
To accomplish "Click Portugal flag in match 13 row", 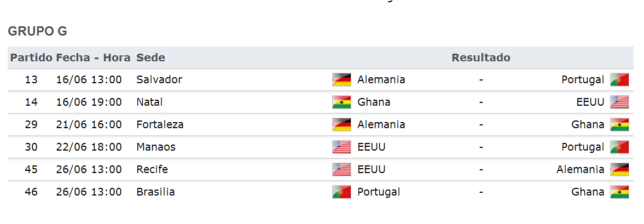I will click(x=619, y=80).
